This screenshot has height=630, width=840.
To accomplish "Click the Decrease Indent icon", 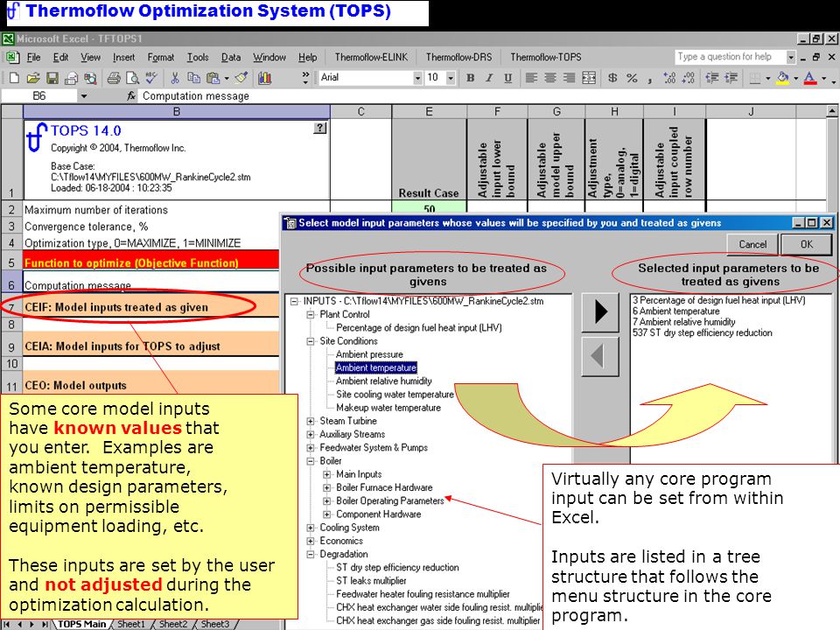I will point(712,78).
